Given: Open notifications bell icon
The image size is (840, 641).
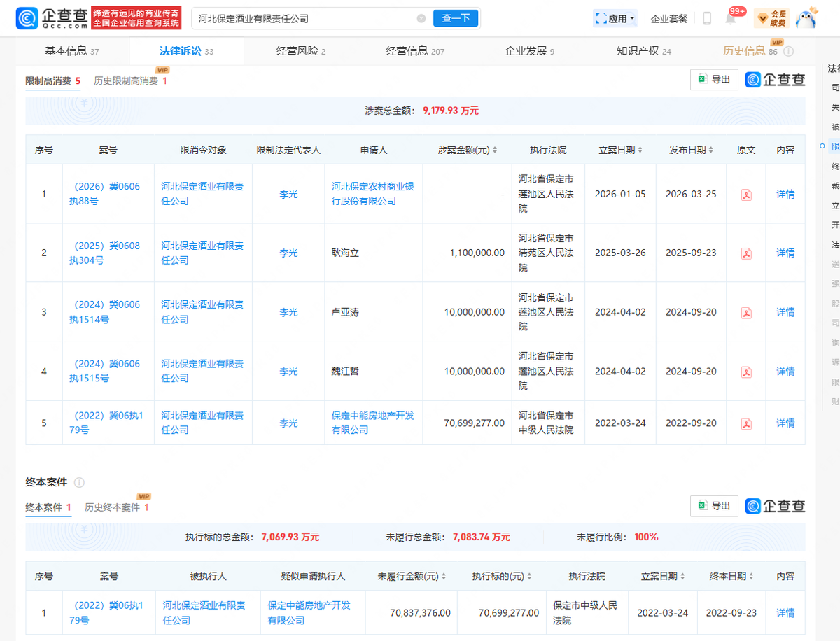Looking at the screenshot, I should pyautogui.click(x=730, y=19).
